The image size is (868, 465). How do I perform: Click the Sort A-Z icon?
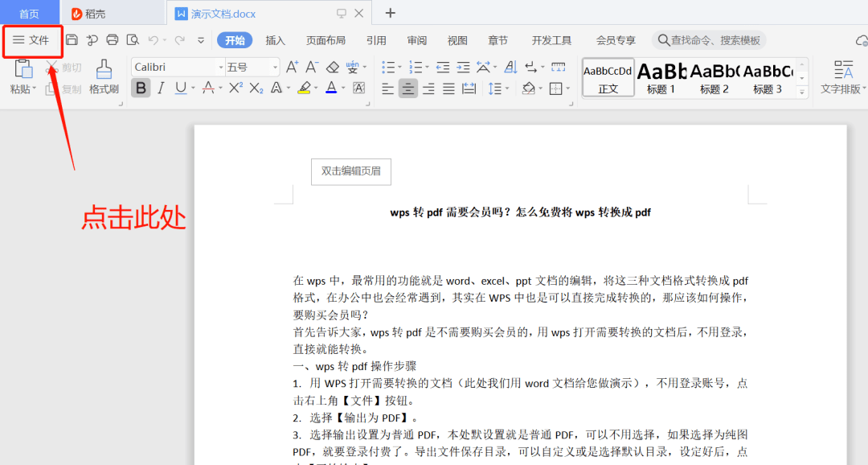(510, 67)
